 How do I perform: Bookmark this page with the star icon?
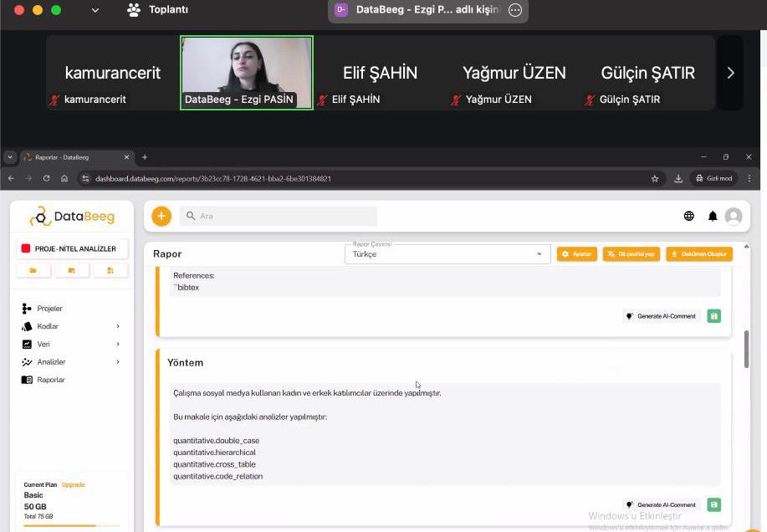coord(655,178)
